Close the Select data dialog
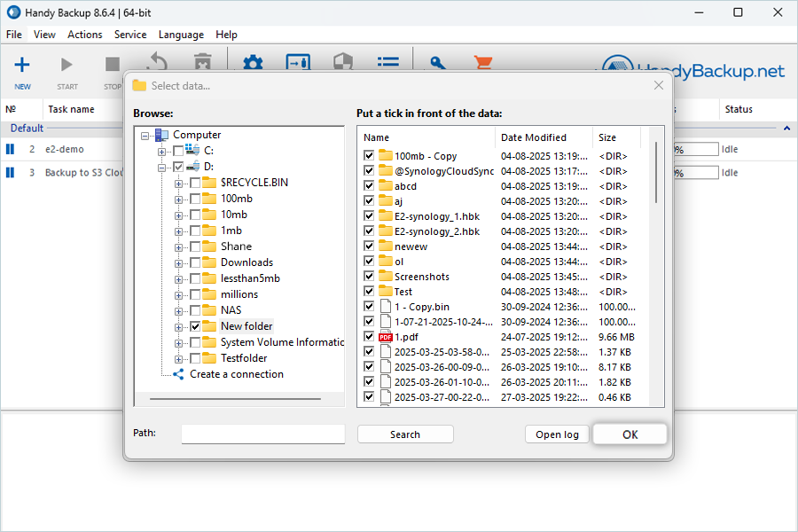 (x=659, y=85)
